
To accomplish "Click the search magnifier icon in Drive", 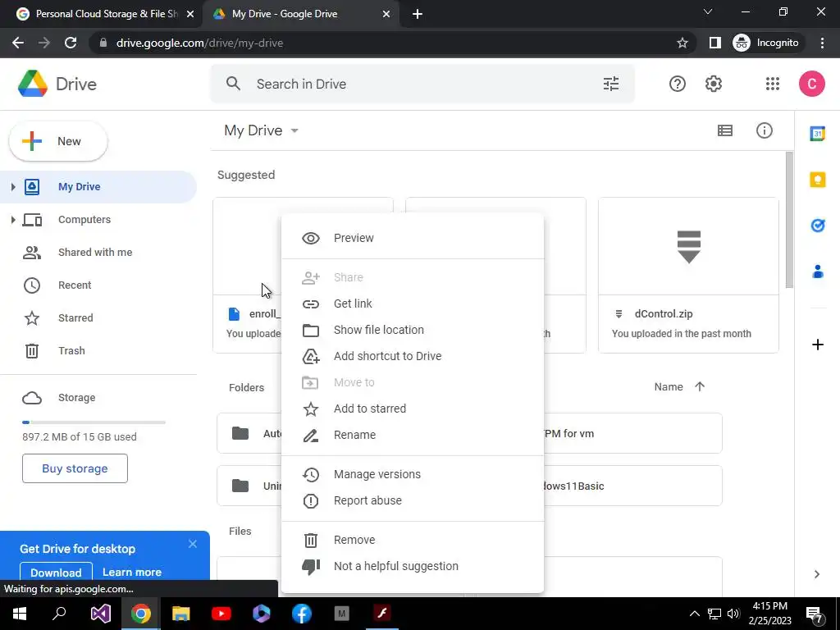I will click(233, 84).
